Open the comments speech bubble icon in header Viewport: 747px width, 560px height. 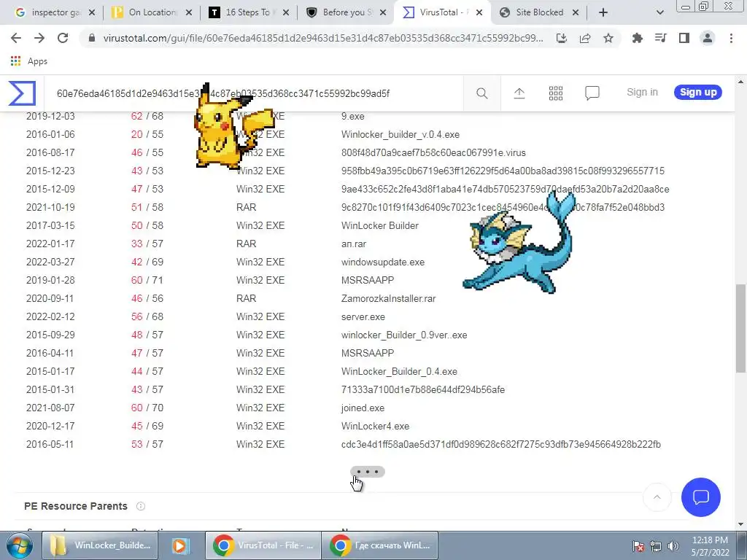pos(592,93)
